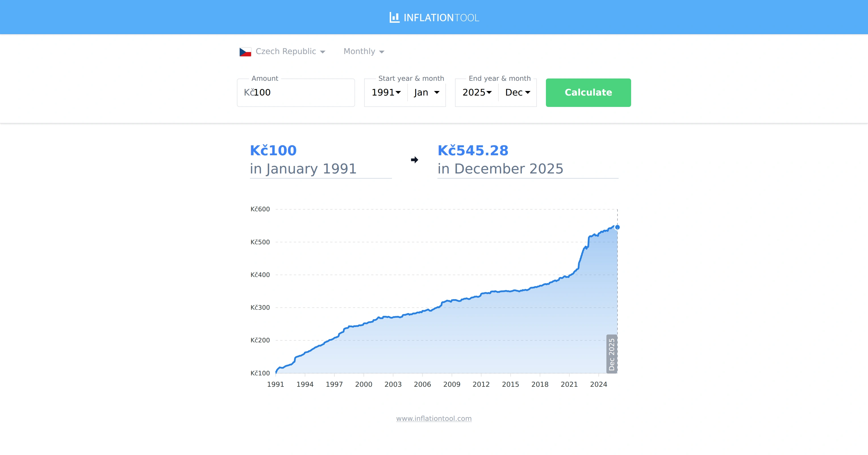
Task: Open the www.inflationtool.com link
Action: click(434, 418)
